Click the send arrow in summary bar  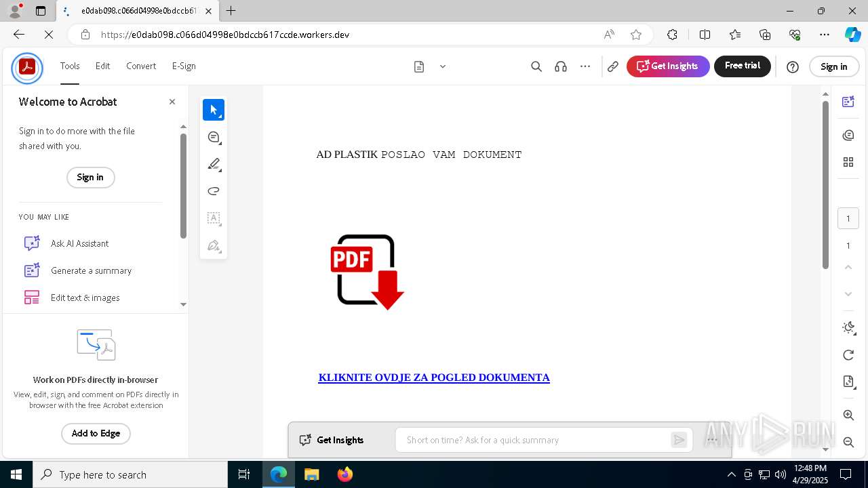679,440
